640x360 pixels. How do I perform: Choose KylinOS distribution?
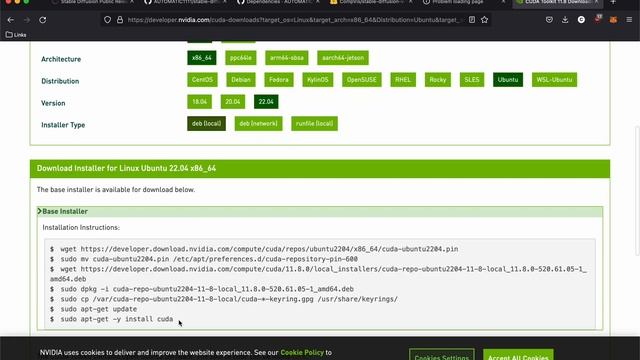(x=318, y=80)
